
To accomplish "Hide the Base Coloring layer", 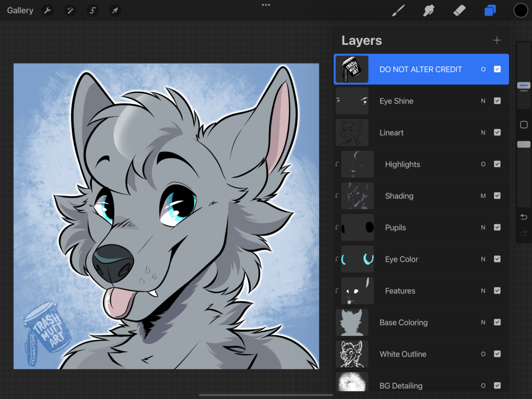I will (x=497, y=322).
